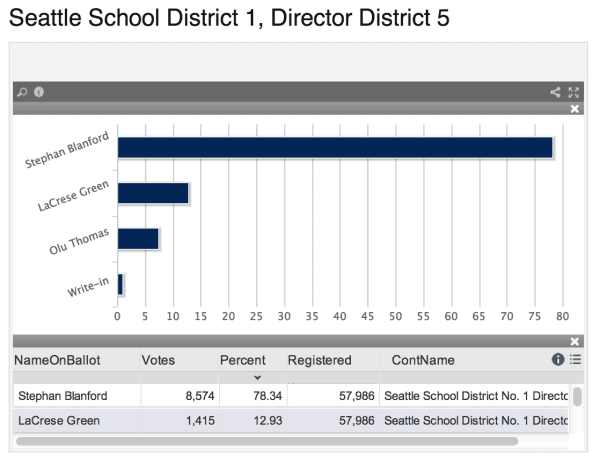Image resolution: width=600 pixels, height=459 pixels.
Task: Sort by the NameOnBallot column header
Action: pos(58,360)
